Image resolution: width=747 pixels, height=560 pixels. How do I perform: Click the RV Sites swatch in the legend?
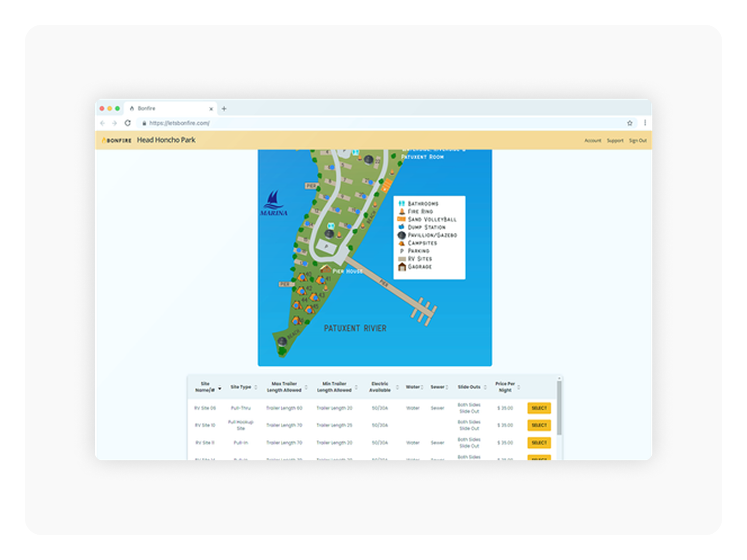coord(401,259)
